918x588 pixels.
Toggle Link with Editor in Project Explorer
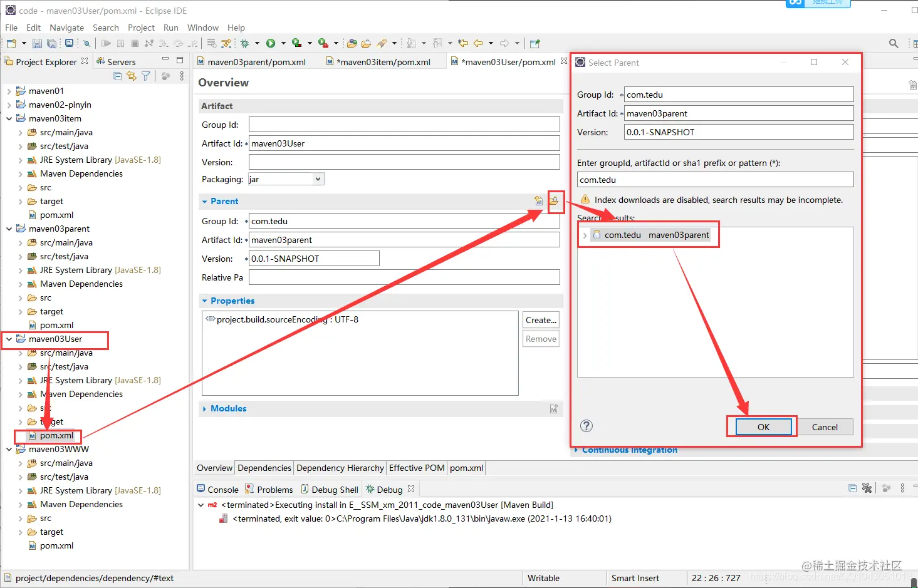(x=132, y=76)
